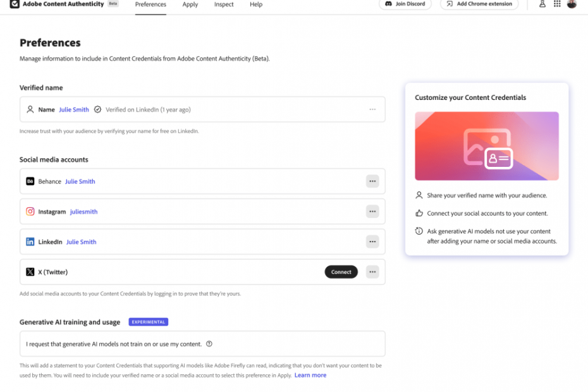Open the Learn more link
This screenshot has width=588, height=392.
click(x=310, y=375)
